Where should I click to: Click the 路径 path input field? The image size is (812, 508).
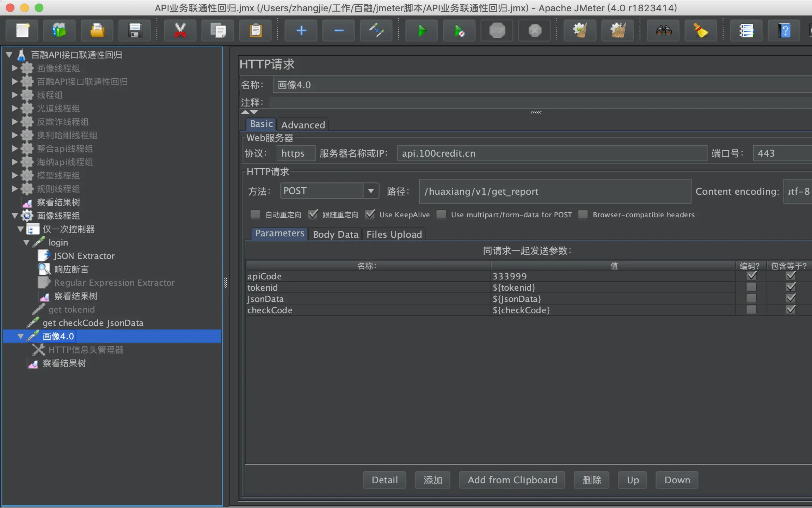pyautogui.click(x=555, y=191)
